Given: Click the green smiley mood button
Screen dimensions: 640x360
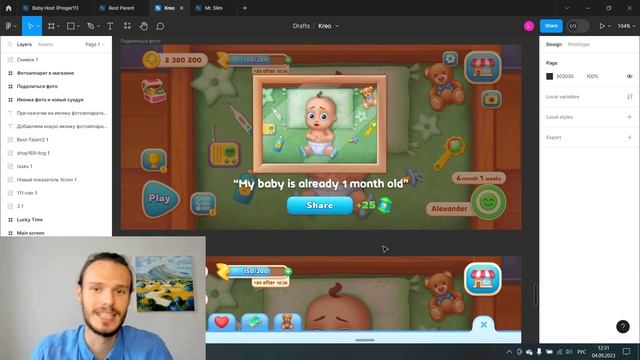Looking at the screenshot, I should pos(488,202).
